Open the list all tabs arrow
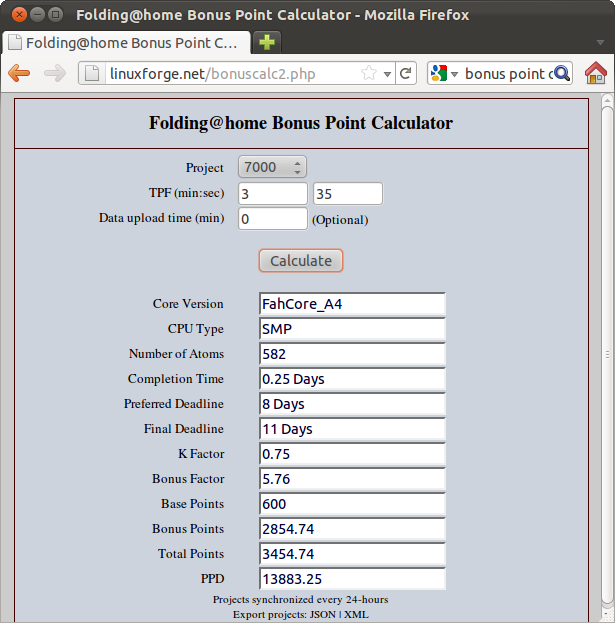This screenshot has width=615, height=623. (600, 42)
